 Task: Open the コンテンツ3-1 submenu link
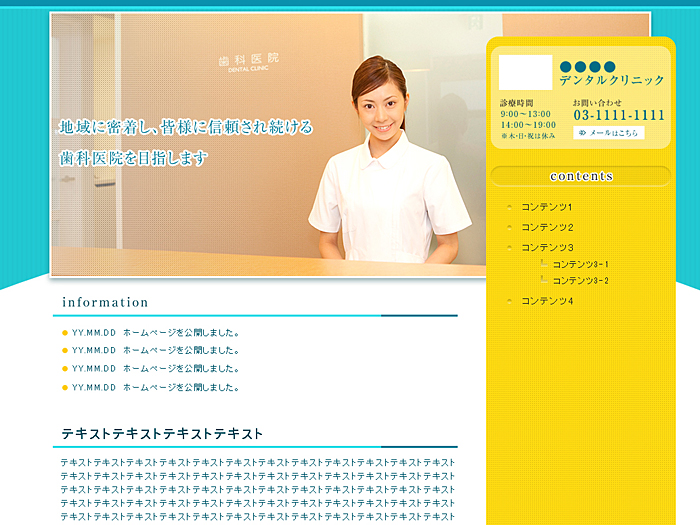click(580, 264)
